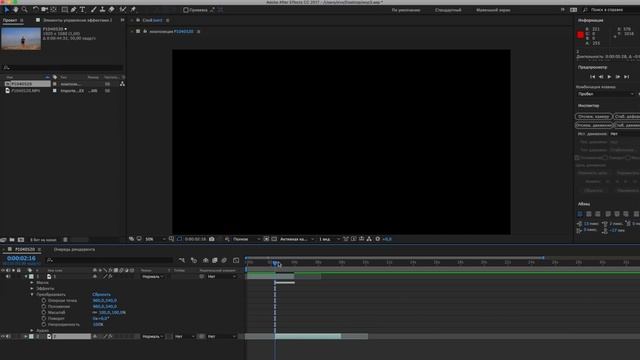Open the viewer zoom 50% dropdown

(x=155, y=239)
